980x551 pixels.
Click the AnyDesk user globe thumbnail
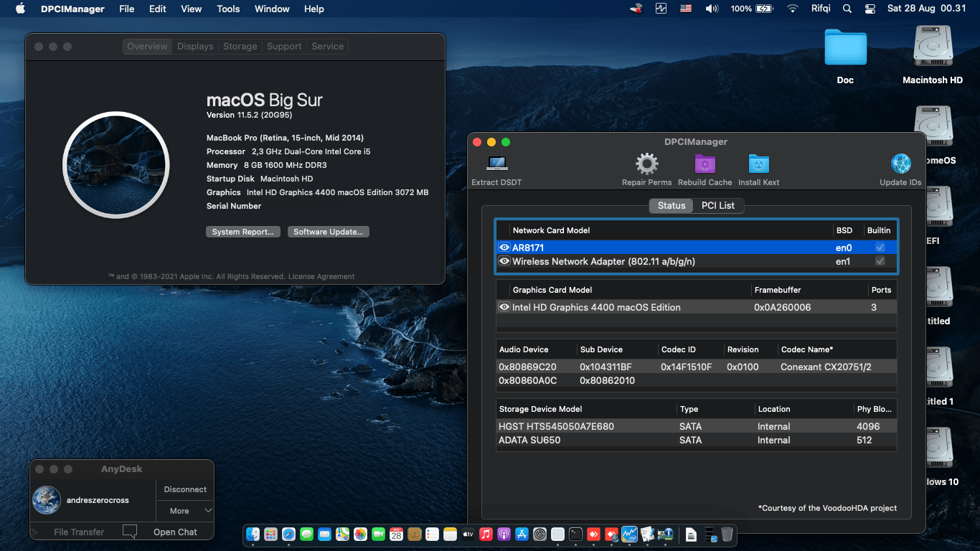(x=47, y=500)
